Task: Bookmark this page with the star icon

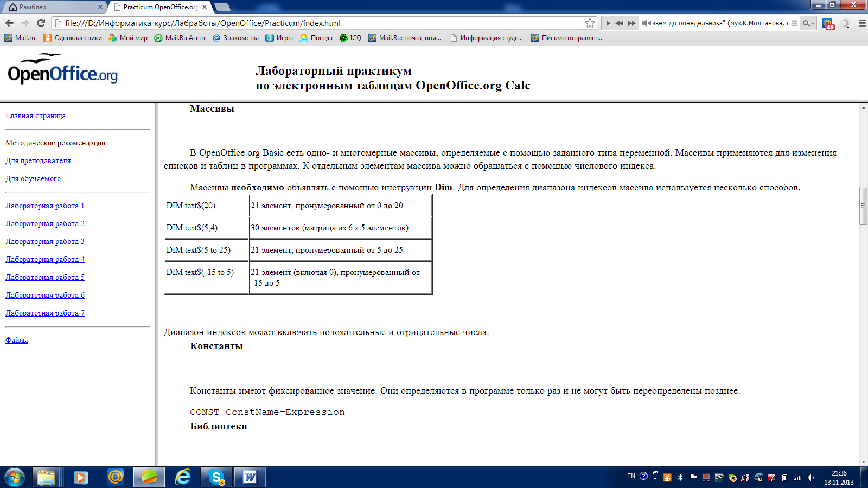Action: point(590,23)
